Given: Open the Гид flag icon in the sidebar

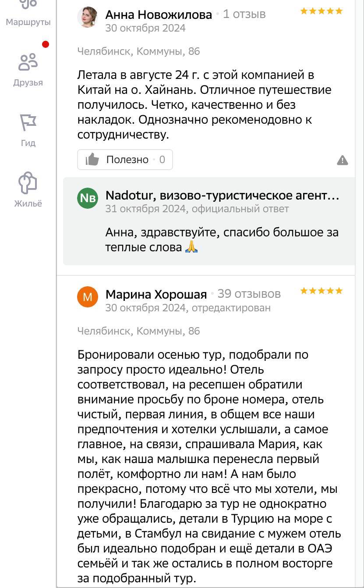Looking at the screenshot, I should pyautogui.click(x=28, y=128).
